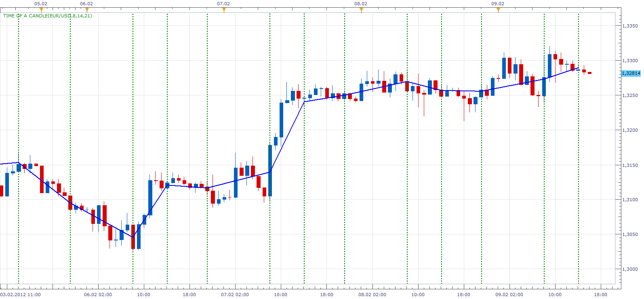Select the 1,3300 price axis label

pos(630,61)
